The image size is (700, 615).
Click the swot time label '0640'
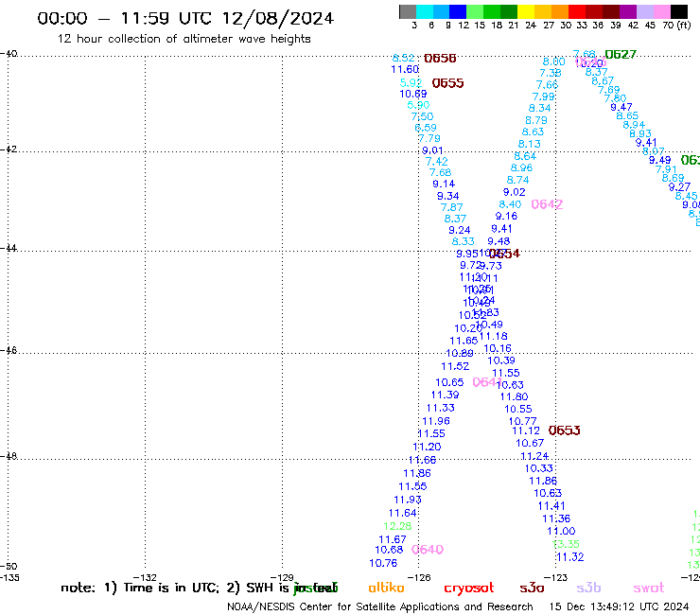[428, 550]
